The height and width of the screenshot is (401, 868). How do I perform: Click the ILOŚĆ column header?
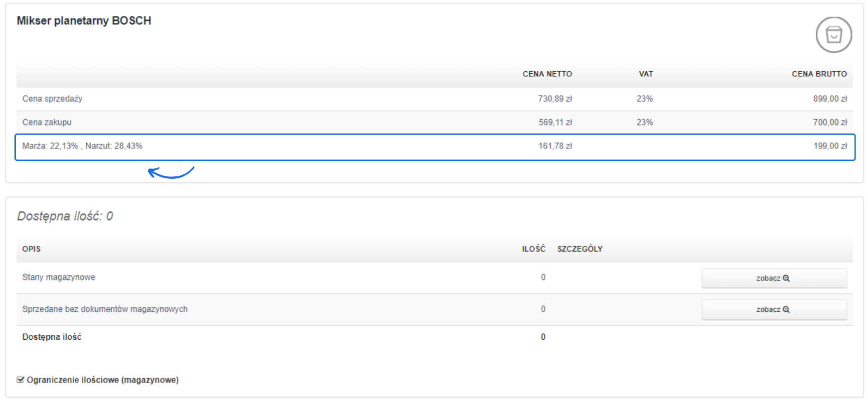click(x=534, y=249)
